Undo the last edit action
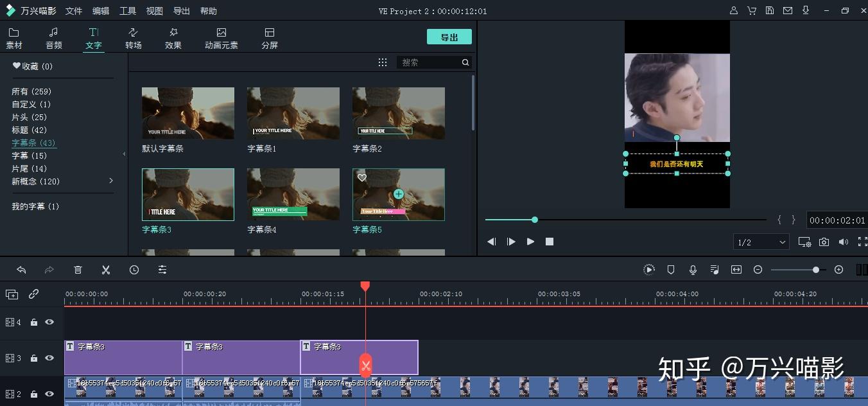Screen dimensions: 868x406 tap(21, 270)
